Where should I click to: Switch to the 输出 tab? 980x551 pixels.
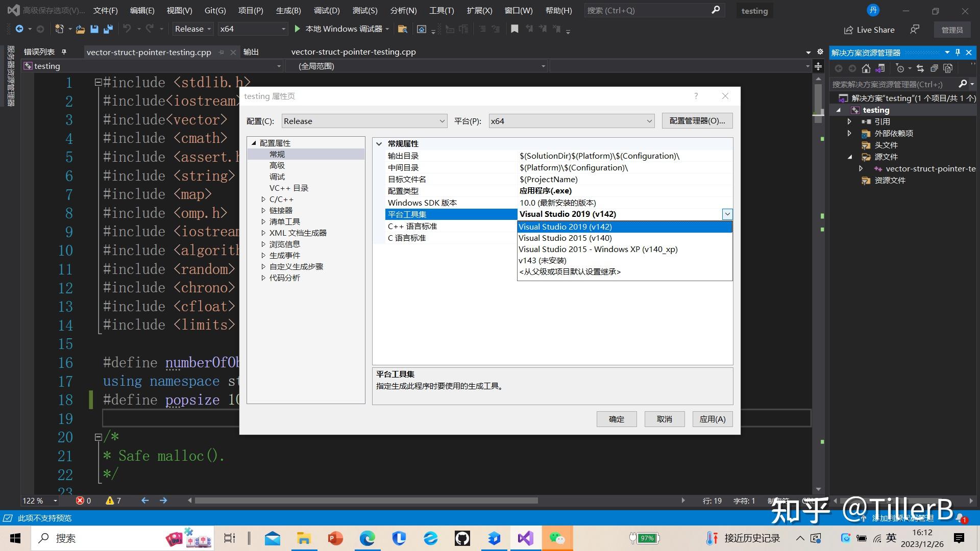point(251,52)
